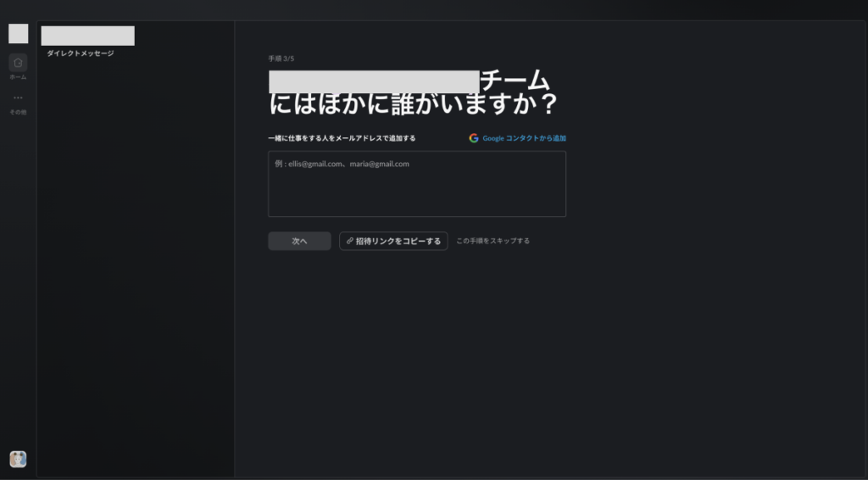This screenshot has width=868, height=480.
Task: Click the メールアドレスで追加する field label
Action: (342, 137)
